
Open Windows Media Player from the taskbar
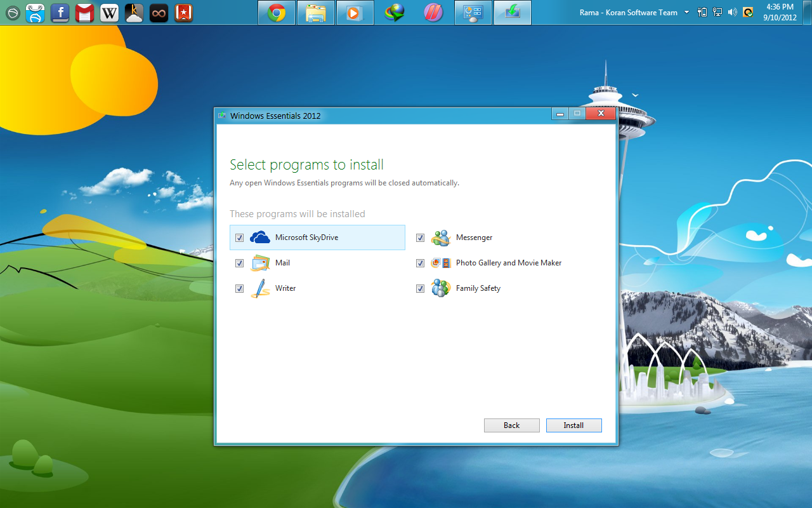pos(355,12)
